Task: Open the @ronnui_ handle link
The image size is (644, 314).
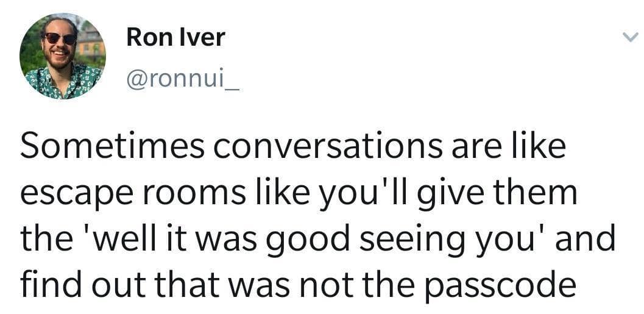Action: point(182,79)
